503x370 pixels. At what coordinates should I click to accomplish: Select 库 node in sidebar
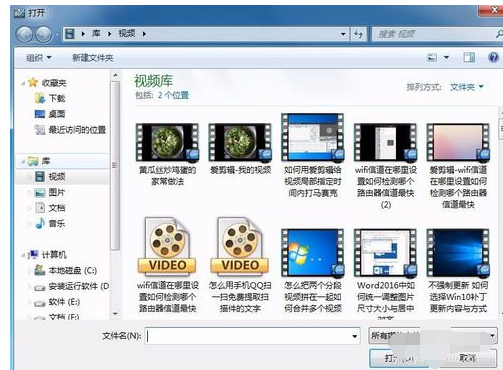39,161
